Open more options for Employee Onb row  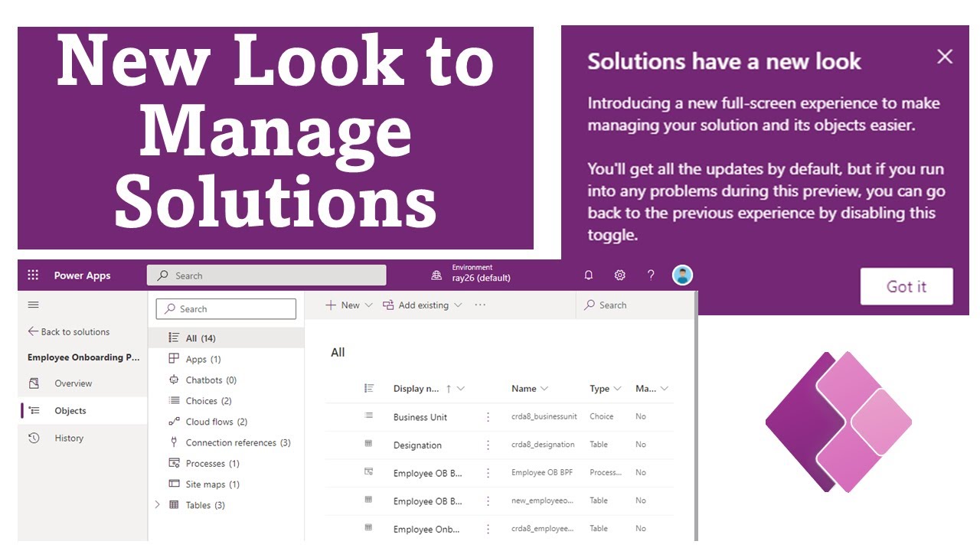pyautogui.click(x=488, y=529)
